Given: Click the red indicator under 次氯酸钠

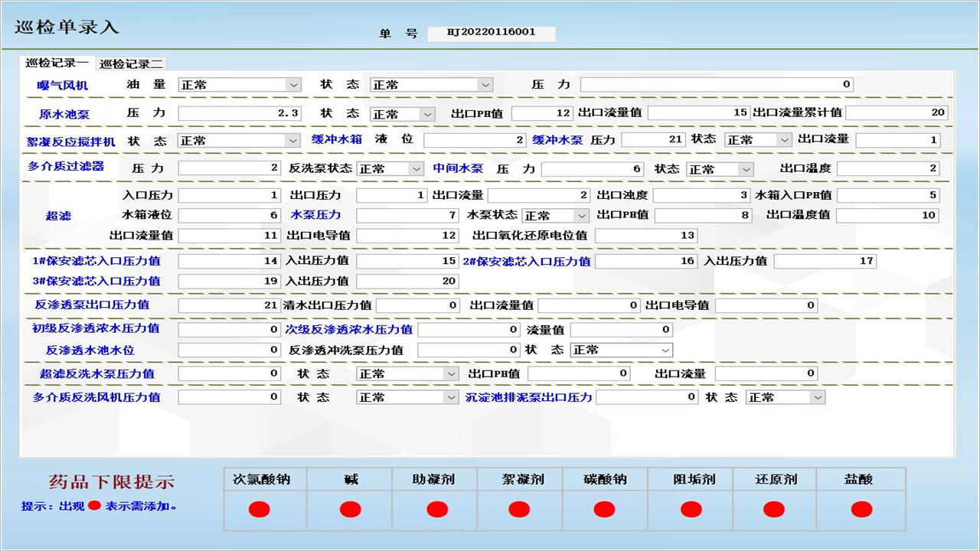Looking at the screenshot, I should click(x=260, y=510).
